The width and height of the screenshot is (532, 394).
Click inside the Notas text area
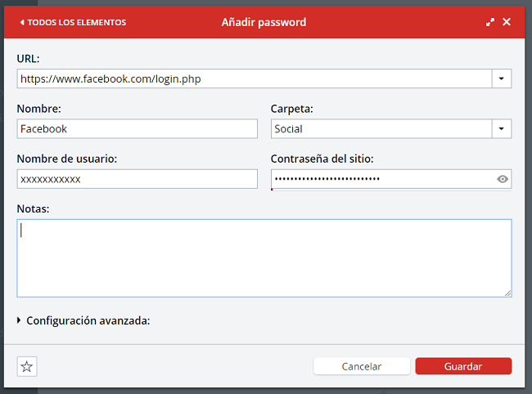264,257
